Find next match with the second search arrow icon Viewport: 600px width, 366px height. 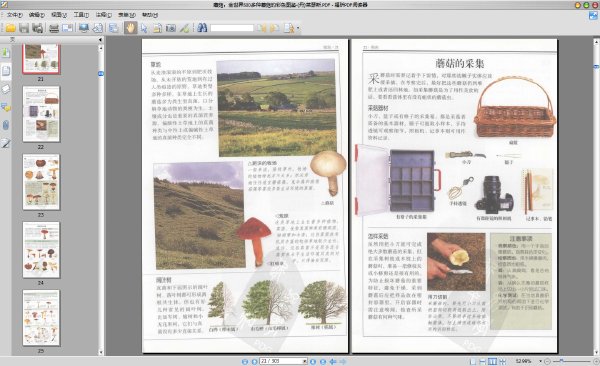click(275, 28)
